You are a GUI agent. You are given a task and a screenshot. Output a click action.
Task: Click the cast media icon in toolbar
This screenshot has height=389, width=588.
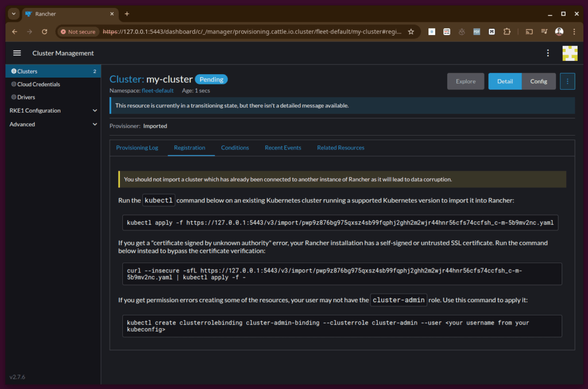(529, 32)
